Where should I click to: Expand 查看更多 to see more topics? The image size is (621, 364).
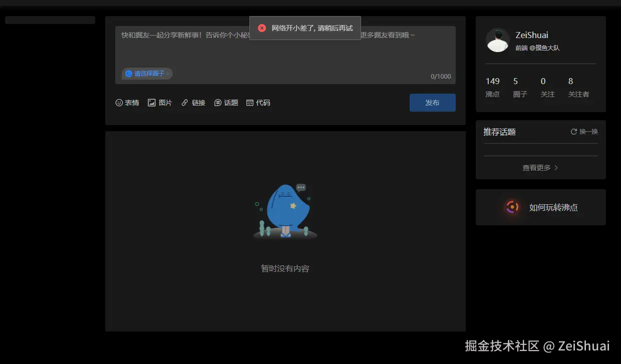click(x=536, y=167)
